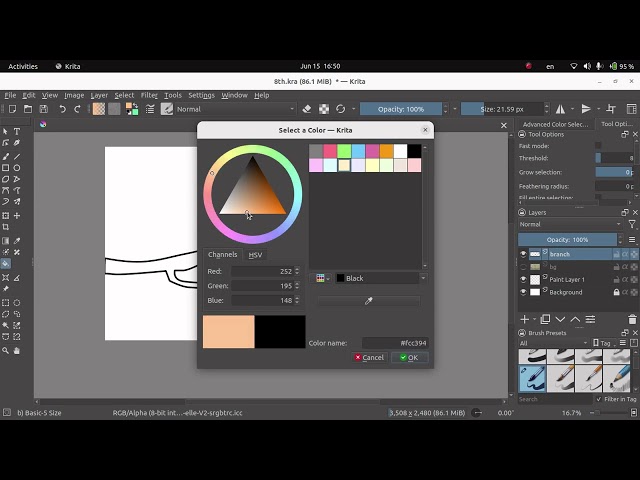Screen dimensions: 640x480
Task: Select the Ellipse tool
Action: (17, 168)
